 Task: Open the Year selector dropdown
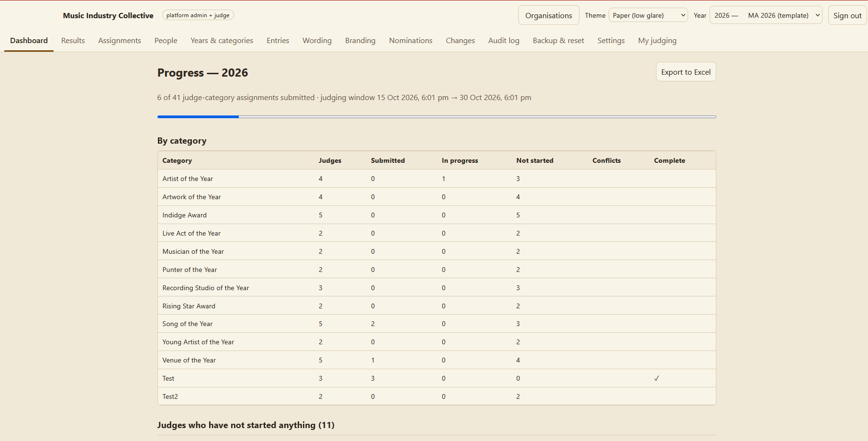[766, 15]
